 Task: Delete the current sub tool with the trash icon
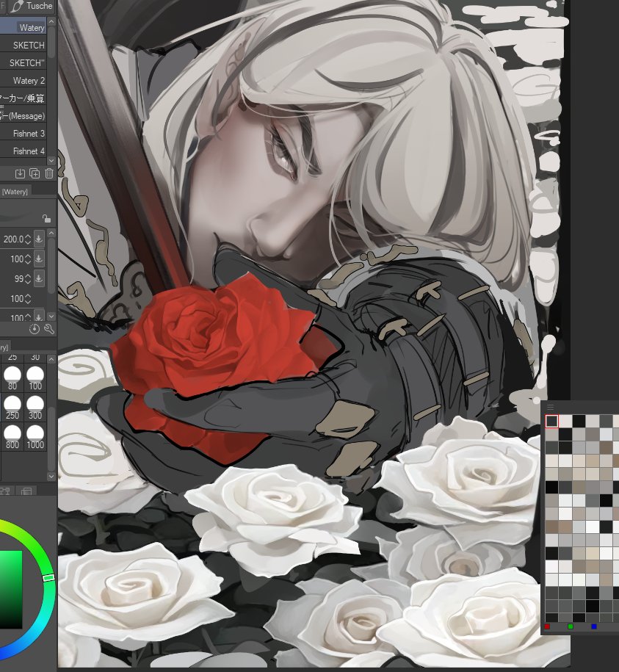[x=48, y=172]
